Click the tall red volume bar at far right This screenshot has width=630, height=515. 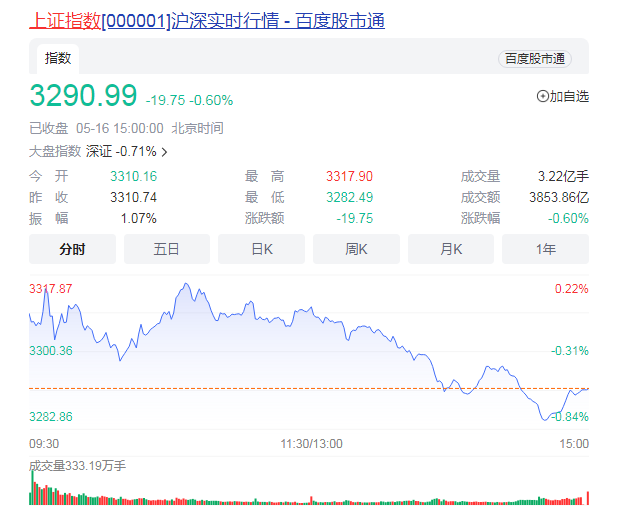[x=588, y=497]
